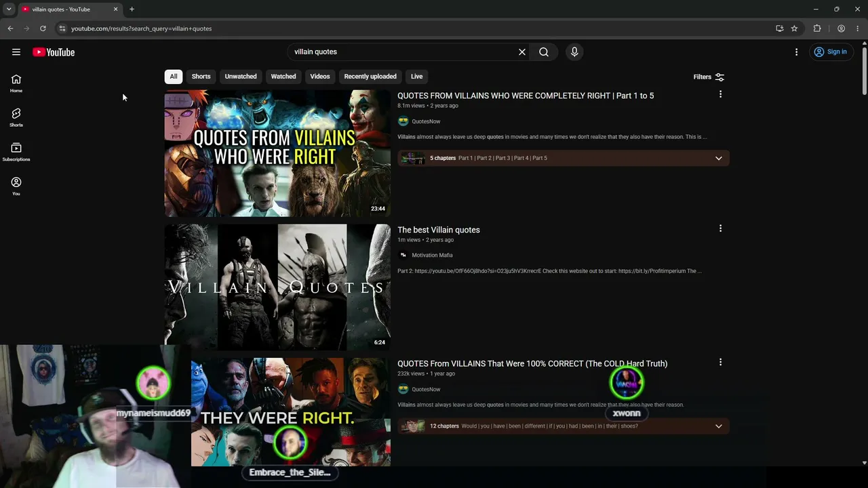Reload the page in the browser

(43, 28)
